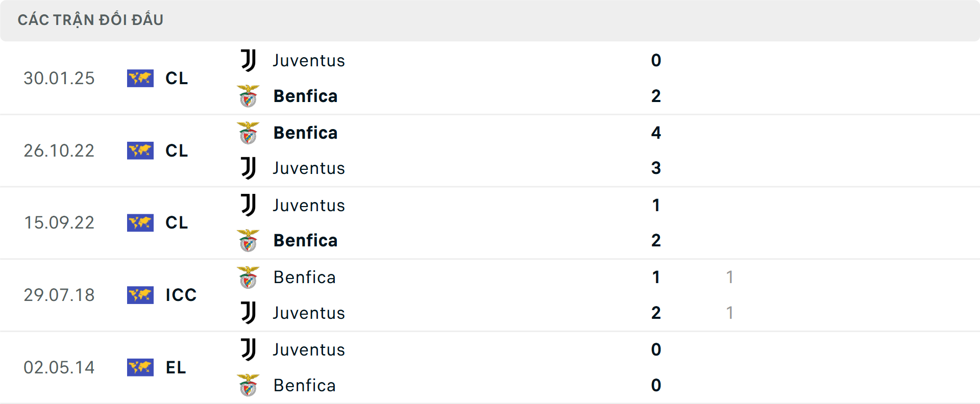The width and height of the screenshot is (980, 404).
Task: Click the score 2 beside Benfica on 15.09.22
Action: [656, 240]
